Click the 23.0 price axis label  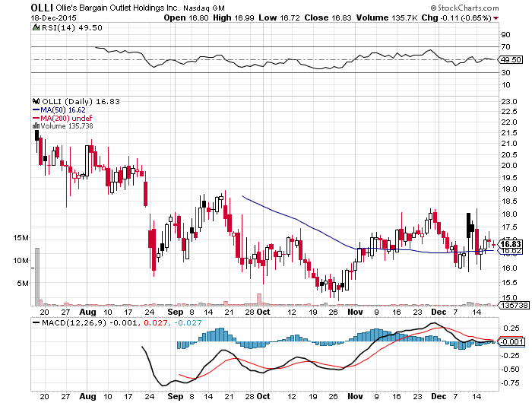click(x=509, y=102)
